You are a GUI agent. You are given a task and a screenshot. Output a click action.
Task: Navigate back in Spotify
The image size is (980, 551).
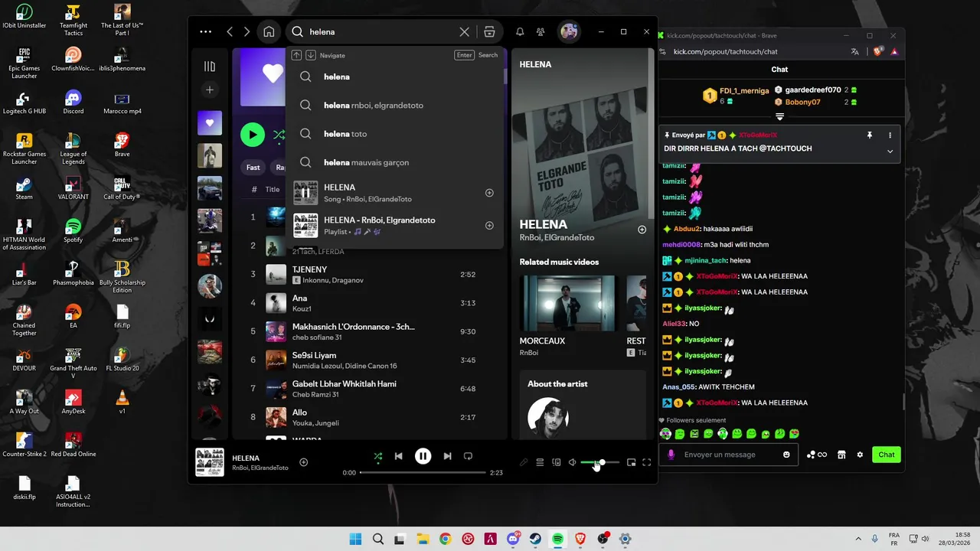pos(230,32)
